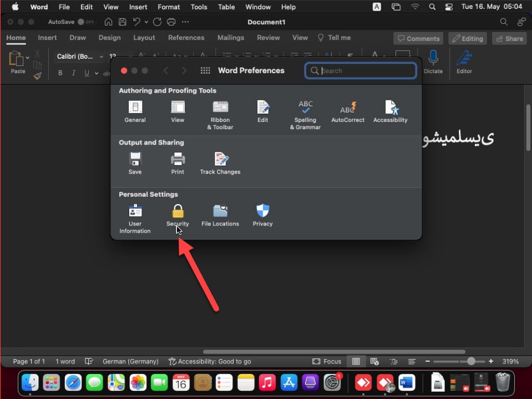Switch to Print Layout view icon
The height and width of the screenshot is (399, 532).
[356, 361]
